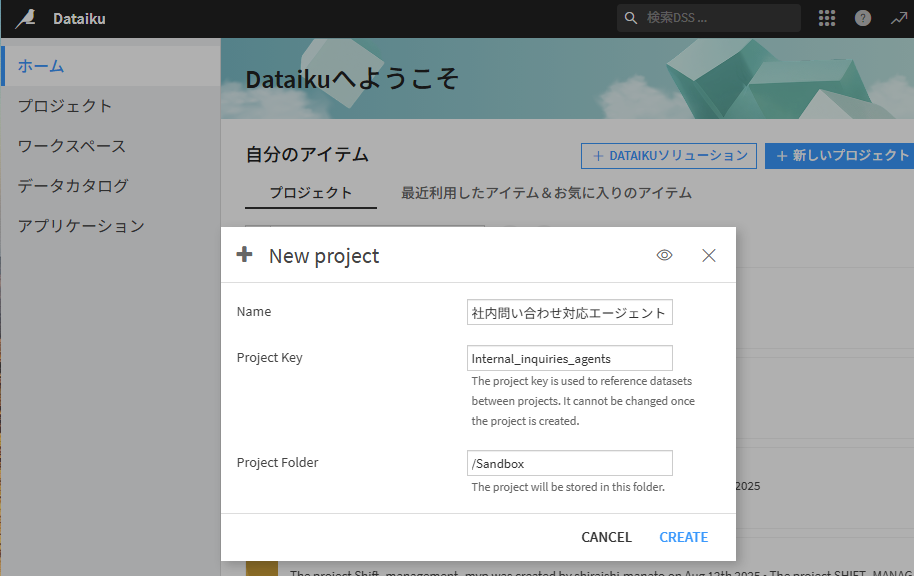The image size is (914, 576).
Task: Close the New project dialog with X
Action: pos(709,255)
